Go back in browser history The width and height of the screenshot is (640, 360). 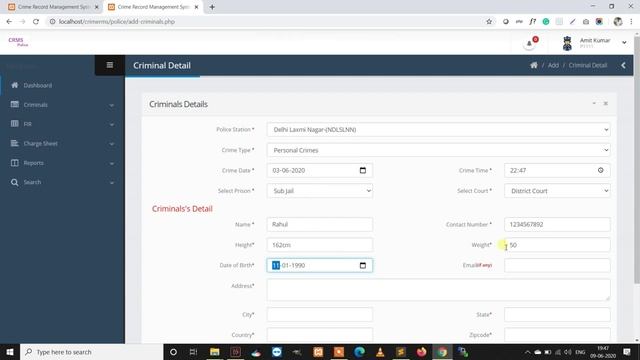9,22
